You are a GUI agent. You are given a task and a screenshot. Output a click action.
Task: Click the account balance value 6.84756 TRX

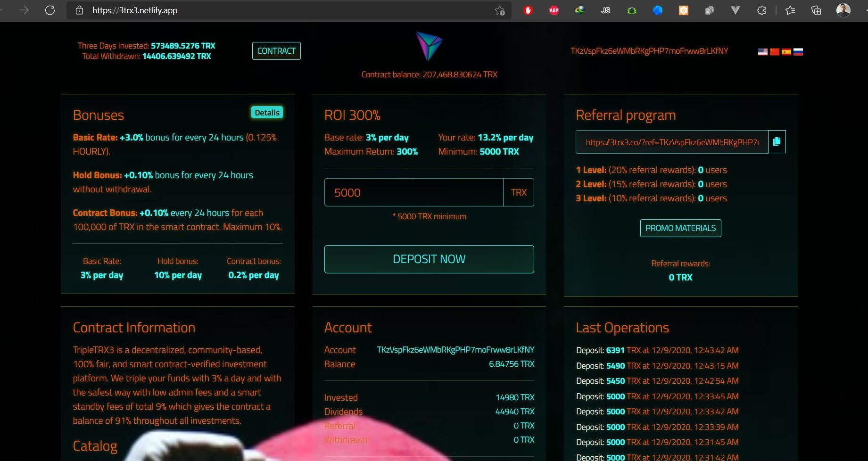[x=512, y=364]
